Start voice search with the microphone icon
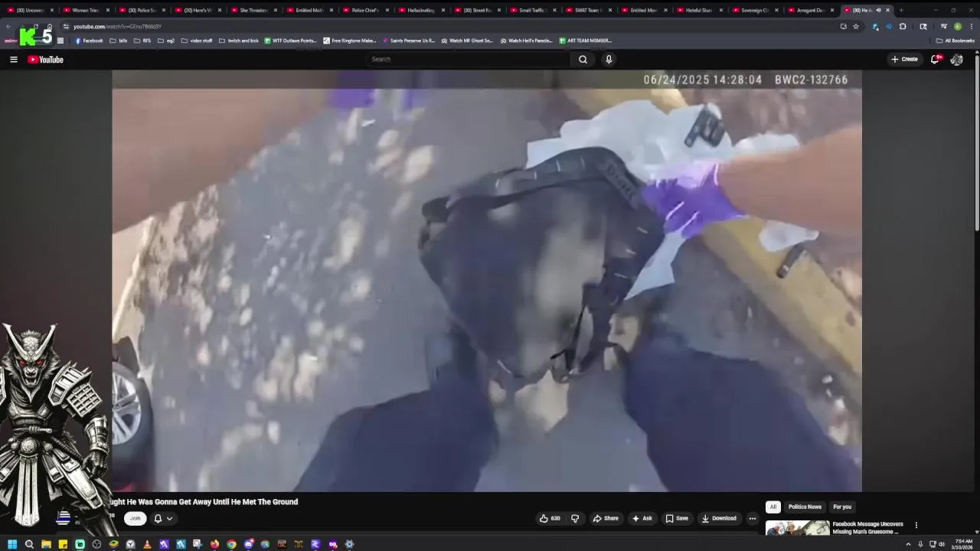Image resolution: width=980 pixels, height=551 pixels. [609, 59]
